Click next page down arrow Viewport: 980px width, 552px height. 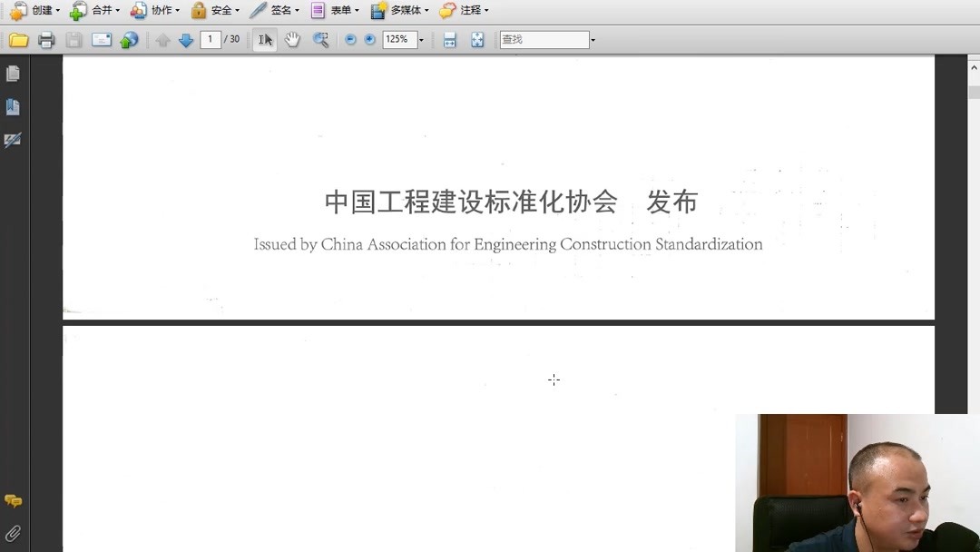[x=185, y=39]
